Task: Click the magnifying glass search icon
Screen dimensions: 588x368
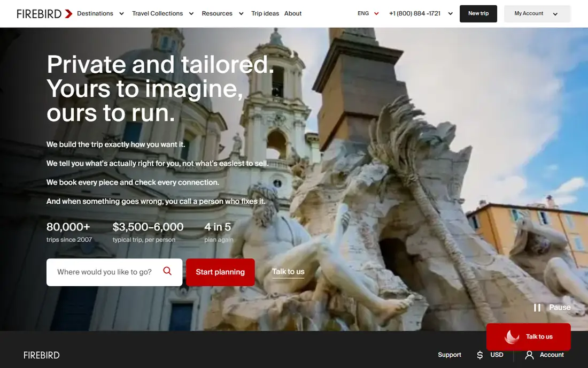Action: 167,271
